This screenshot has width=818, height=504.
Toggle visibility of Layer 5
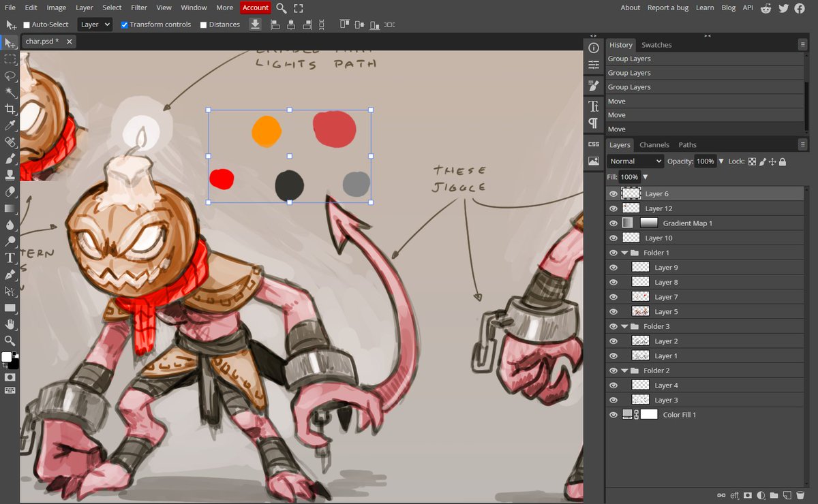613,312
